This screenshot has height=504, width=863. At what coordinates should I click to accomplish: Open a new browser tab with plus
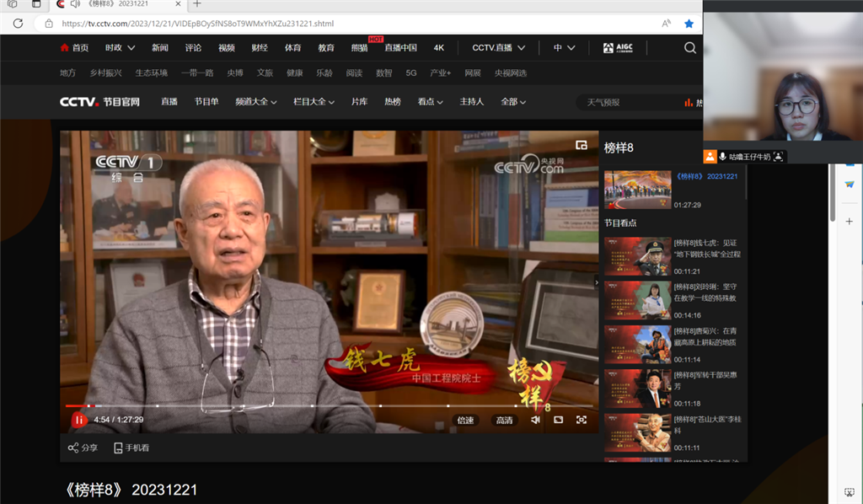[197, 4]
